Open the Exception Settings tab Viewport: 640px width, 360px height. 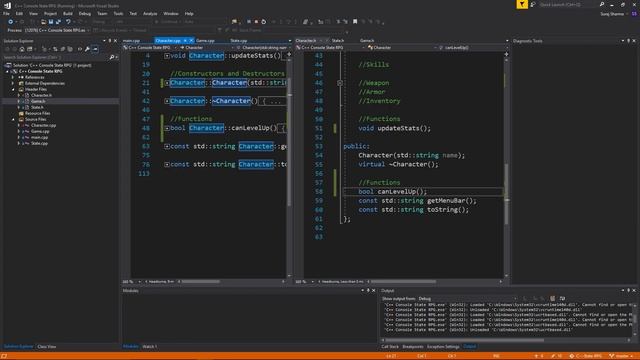[x=443, y=347]
